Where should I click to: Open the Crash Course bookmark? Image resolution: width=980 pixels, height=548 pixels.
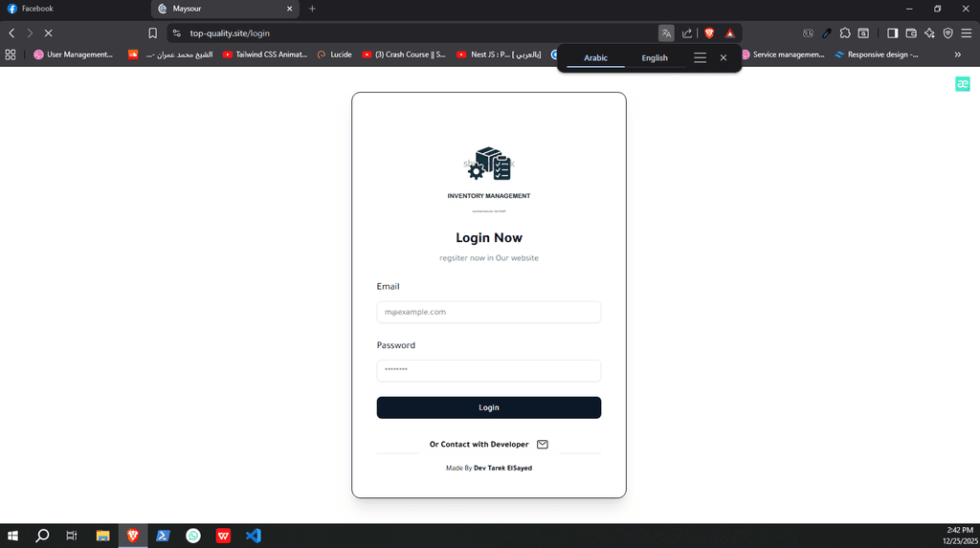click(x=404, y=55)
